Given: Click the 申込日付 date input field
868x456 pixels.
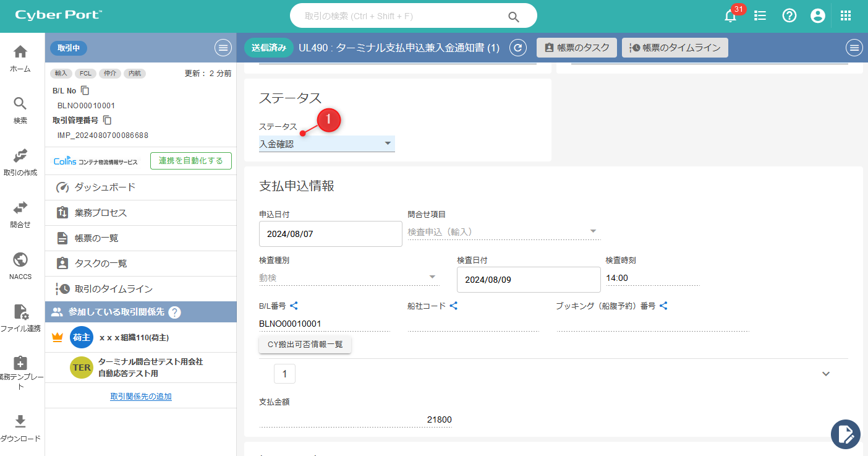Looking at the screenshot, I should point(330,234).
